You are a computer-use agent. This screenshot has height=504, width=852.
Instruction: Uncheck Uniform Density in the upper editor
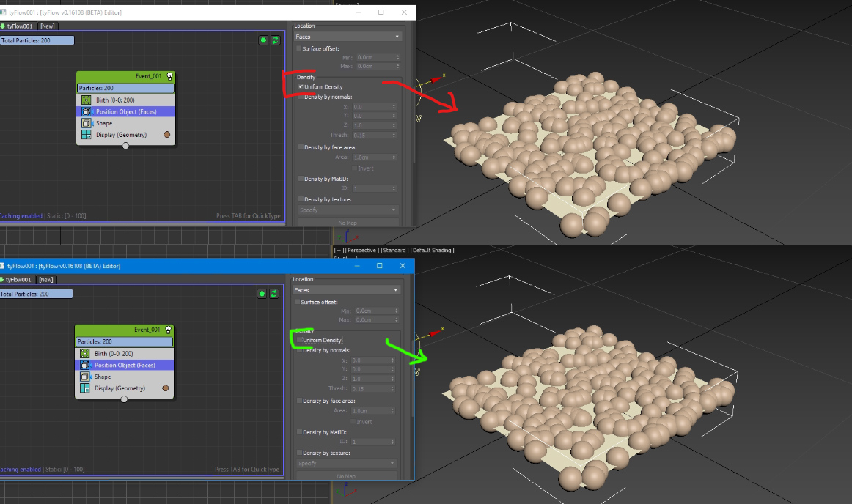(x=301, y=87)
